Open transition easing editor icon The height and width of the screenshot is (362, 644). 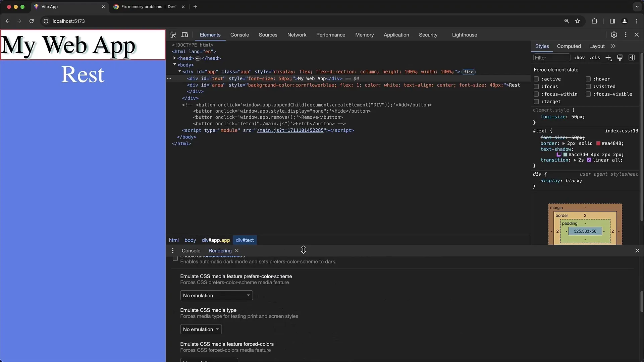point(589,160)
